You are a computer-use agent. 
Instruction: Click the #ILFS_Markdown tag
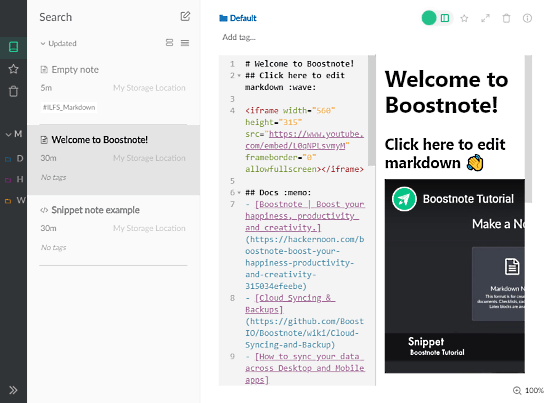coord(69,107)
